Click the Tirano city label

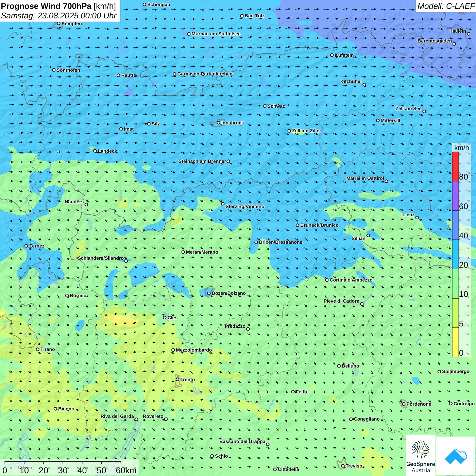point(48,349)
